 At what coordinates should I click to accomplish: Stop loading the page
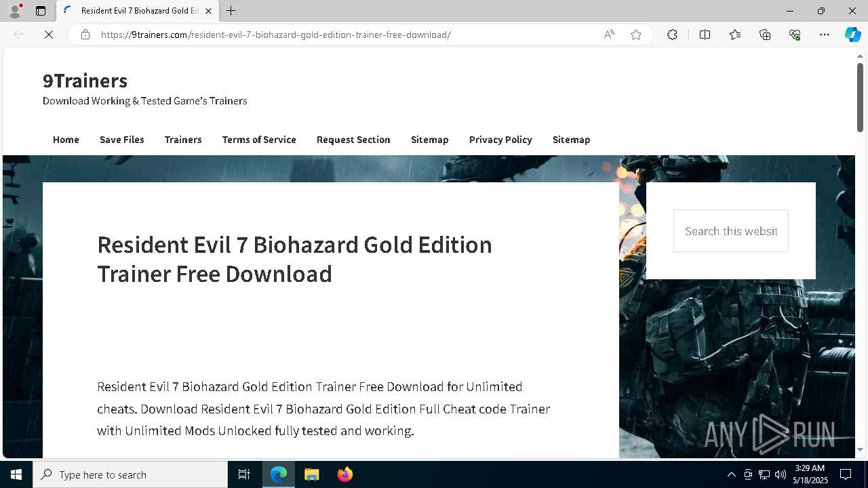(49, 35)
